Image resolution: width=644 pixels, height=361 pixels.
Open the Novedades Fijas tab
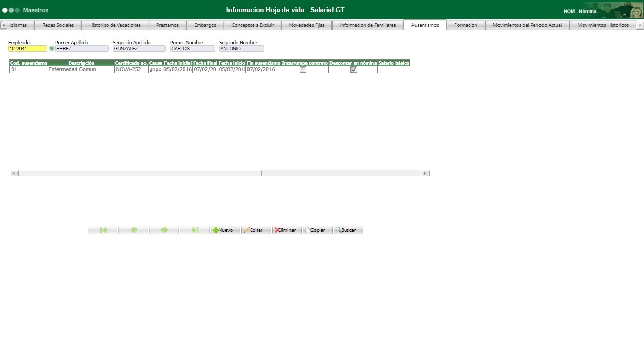[307, 25]
